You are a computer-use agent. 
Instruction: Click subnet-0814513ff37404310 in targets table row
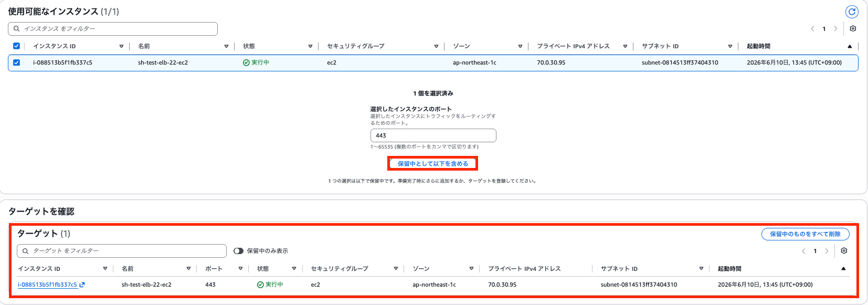pyautogui.click(x=639, y=285)
